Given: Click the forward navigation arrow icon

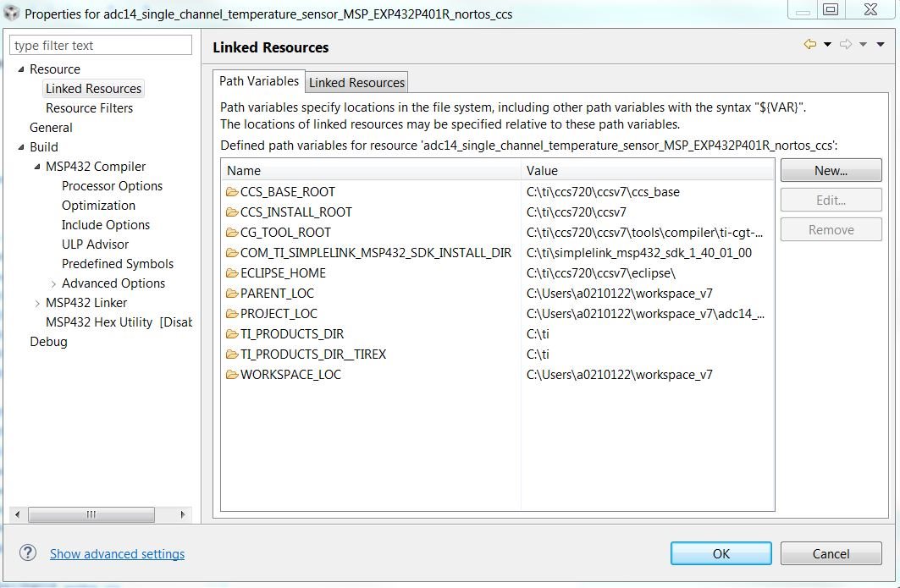Looking at the screenshot, I should pos(845,45).
